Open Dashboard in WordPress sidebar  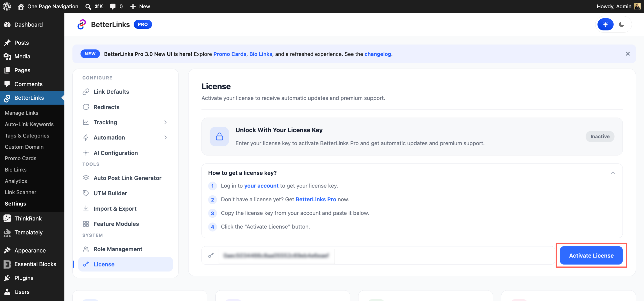pyautogui.click(x=32, y=25)
